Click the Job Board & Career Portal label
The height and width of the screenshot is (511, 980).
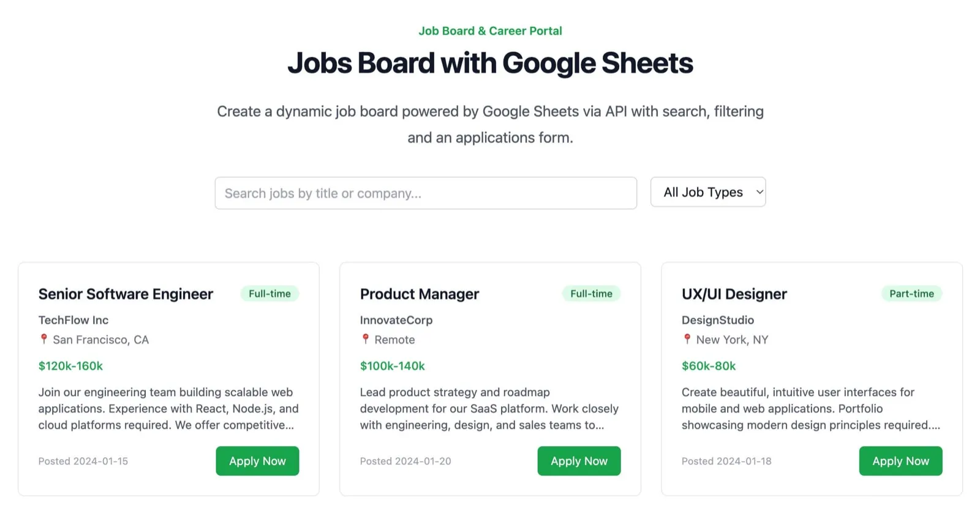(x=490, y=31)
